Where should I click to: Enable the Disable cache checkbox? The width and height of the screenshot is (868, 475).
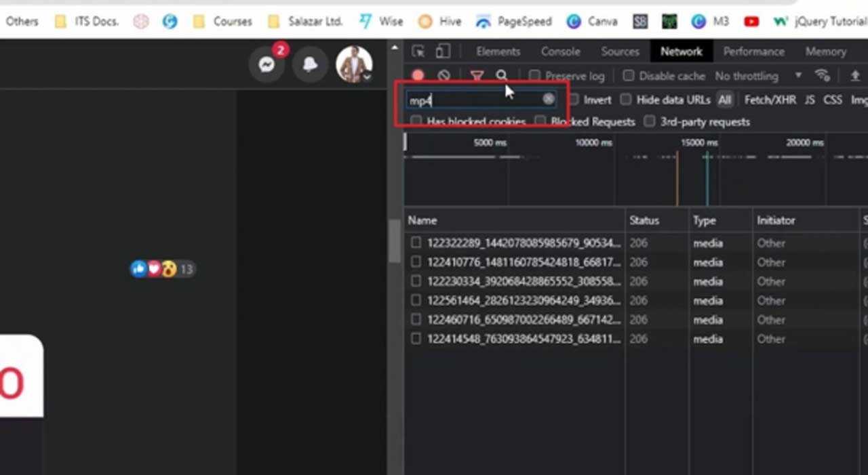(x=629, y=76)
